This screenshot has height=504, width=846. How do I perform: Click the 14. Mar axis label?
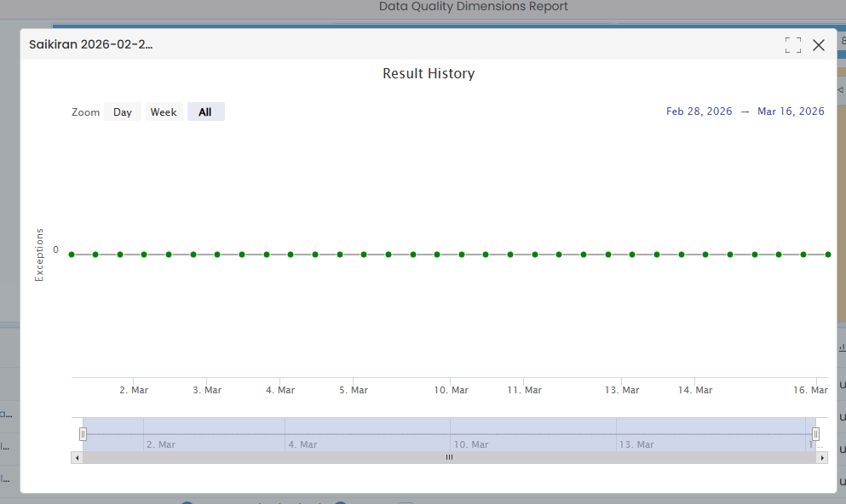[695, 390]
